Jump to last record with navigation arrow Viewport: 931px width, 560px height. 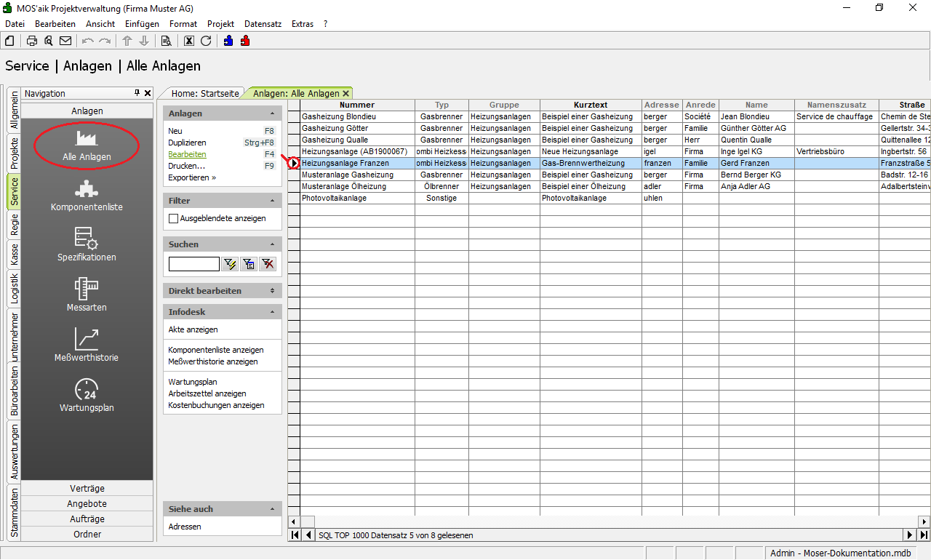coord(924,535)
